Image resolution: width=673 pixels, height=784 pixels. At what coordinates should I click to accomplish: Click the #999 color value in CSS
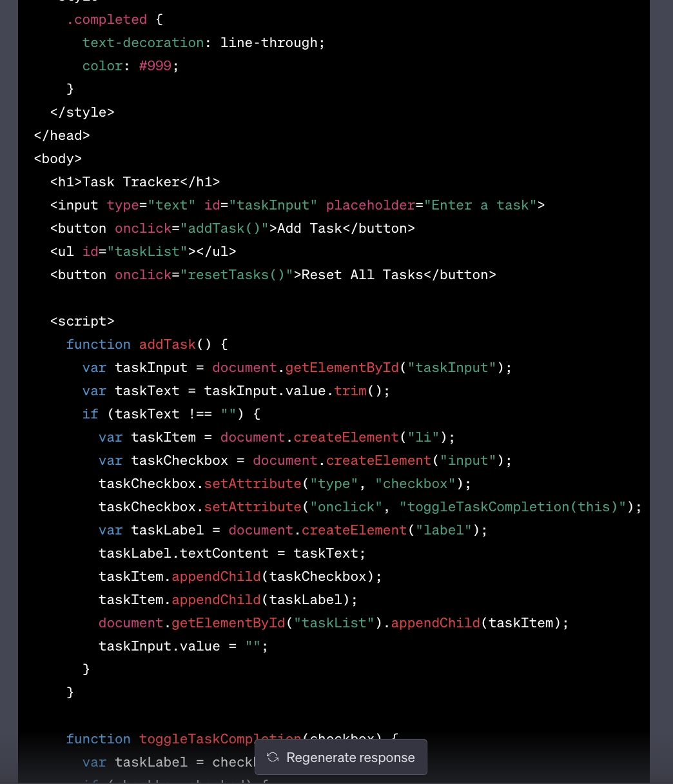pyautogui.click(x=155, y=66)
